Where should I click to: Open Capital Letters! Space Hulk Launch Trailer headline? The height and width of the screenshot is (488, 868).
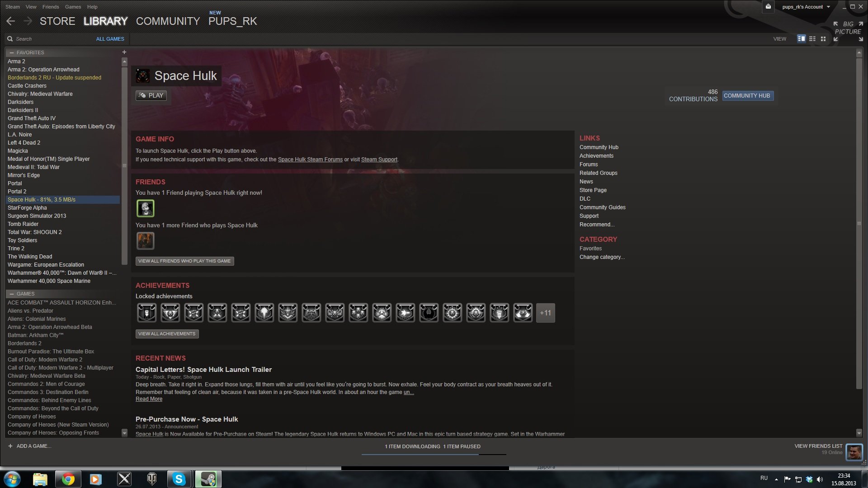pyautogui.click(x=203, y=370)
